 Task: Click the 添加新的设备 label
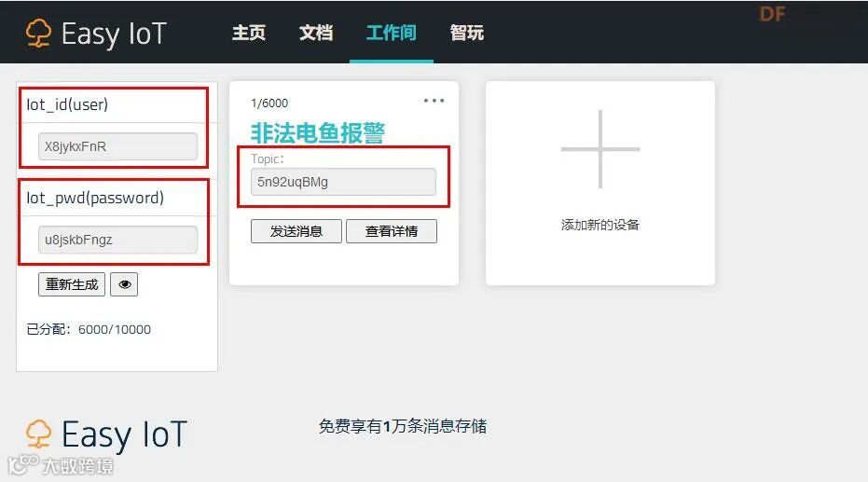click(x=600, y=225)
